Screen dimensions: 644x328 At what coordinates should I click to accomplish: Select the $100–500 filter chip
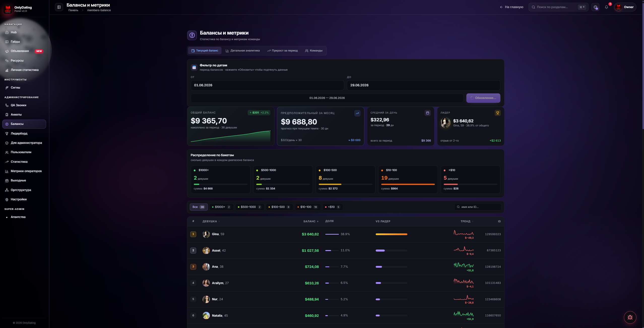[280, 207]
